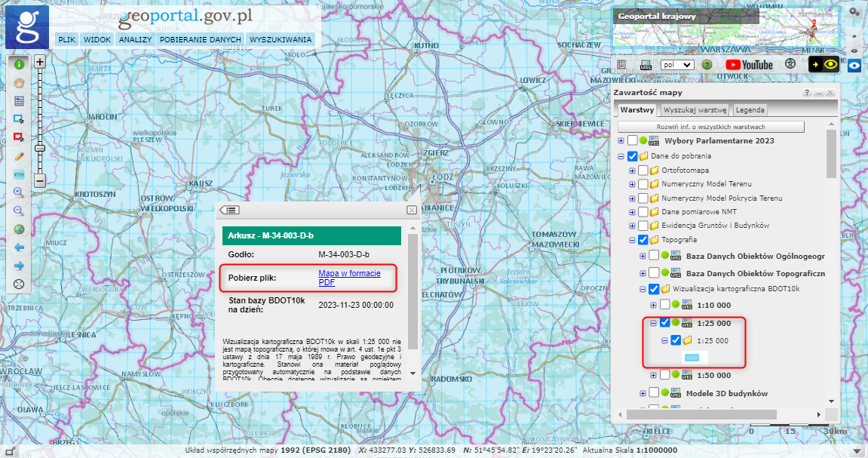Select the blue rectangle selection tool

(19, 118)
